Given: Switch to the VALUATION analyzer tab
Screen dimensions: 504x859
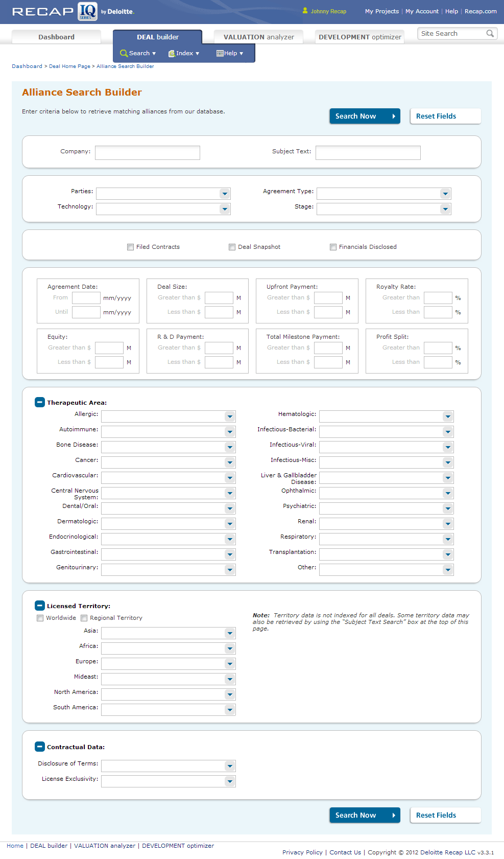Looking at the screenshot, I should tap(258, 37).
